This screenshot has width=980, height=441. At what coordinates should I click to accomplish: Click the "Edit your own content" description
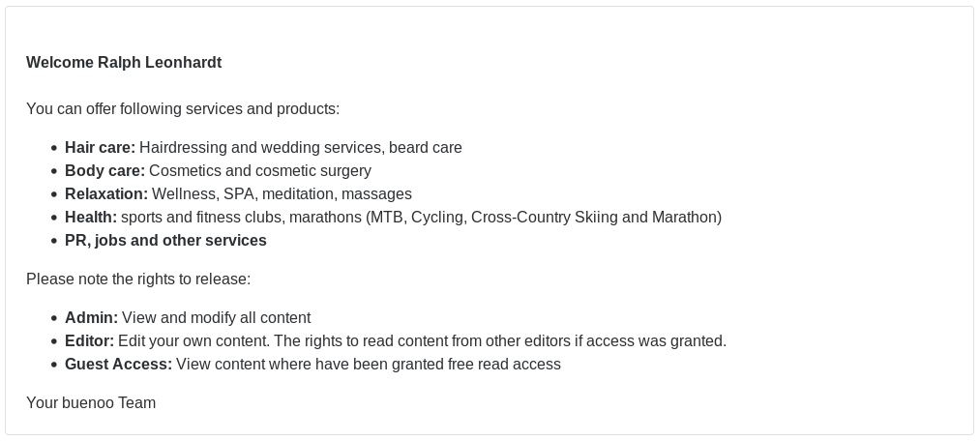click(422, 341)
